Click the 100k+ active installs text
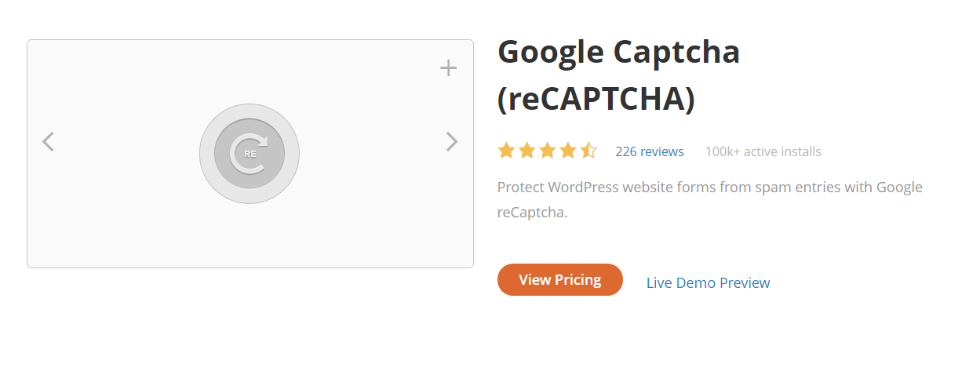 click(763, 151)
